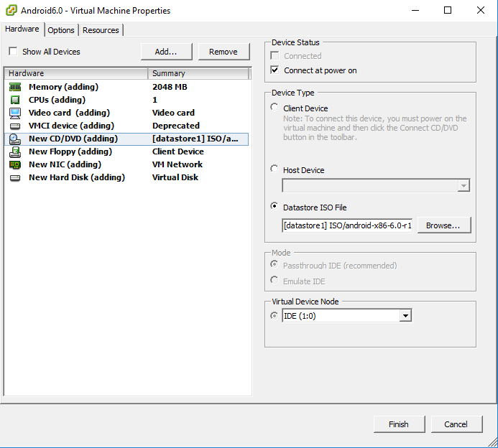Screen dimensions: 498x448
Task: Enable Show All Devices checkbox
Action: (x=13, y=52)
